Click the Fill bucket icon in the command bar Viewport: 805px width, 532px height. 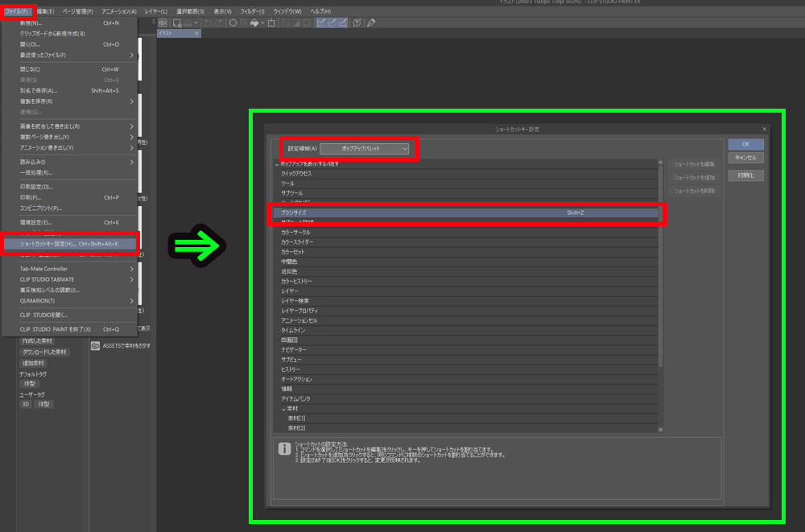coord(255,23)
